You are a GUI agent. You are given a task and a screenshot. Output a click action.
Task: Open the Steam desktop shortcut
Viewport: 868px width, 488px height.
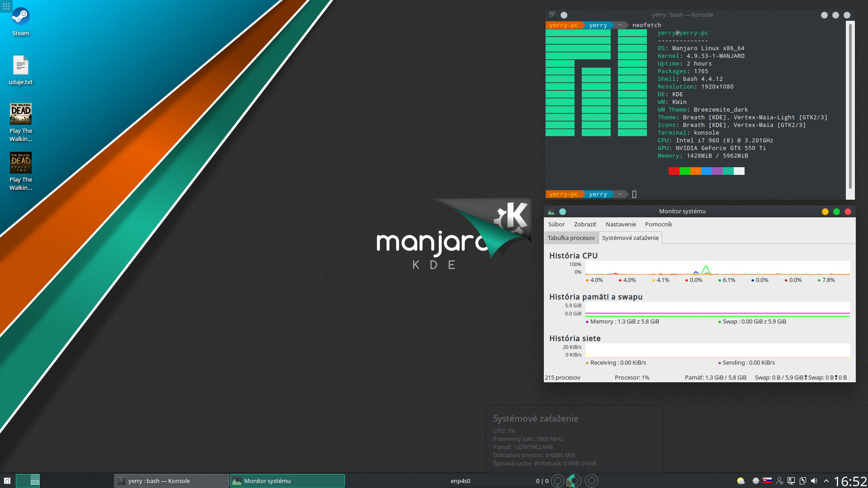20,21
